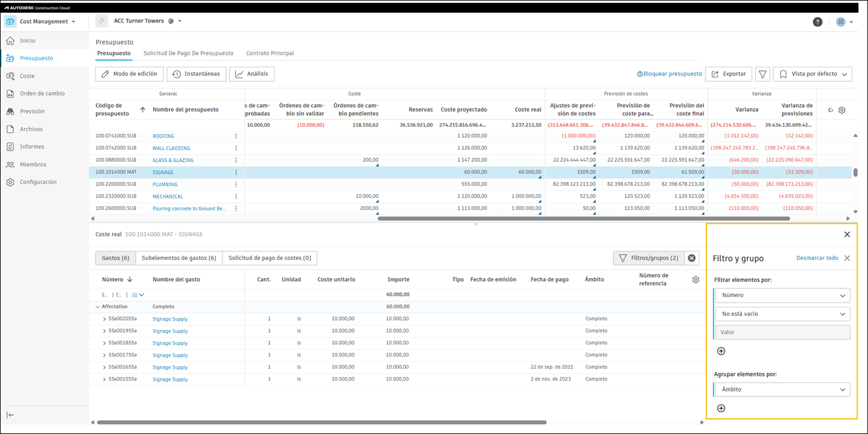Click Desmarcar todo link
Screen dimensions: 868x434
pyautogui.click(x=817, y=258)
